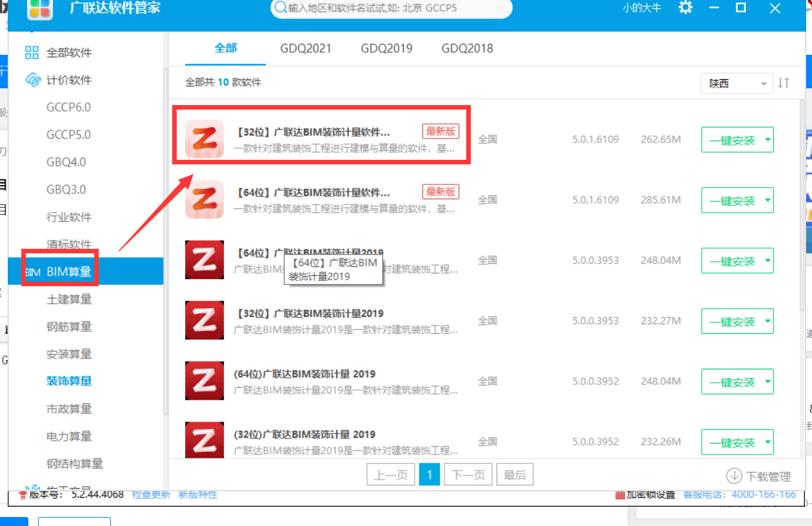This screenshot has height=526, width=812.
Task: Go to previous page 上一页
Action: 391,475
